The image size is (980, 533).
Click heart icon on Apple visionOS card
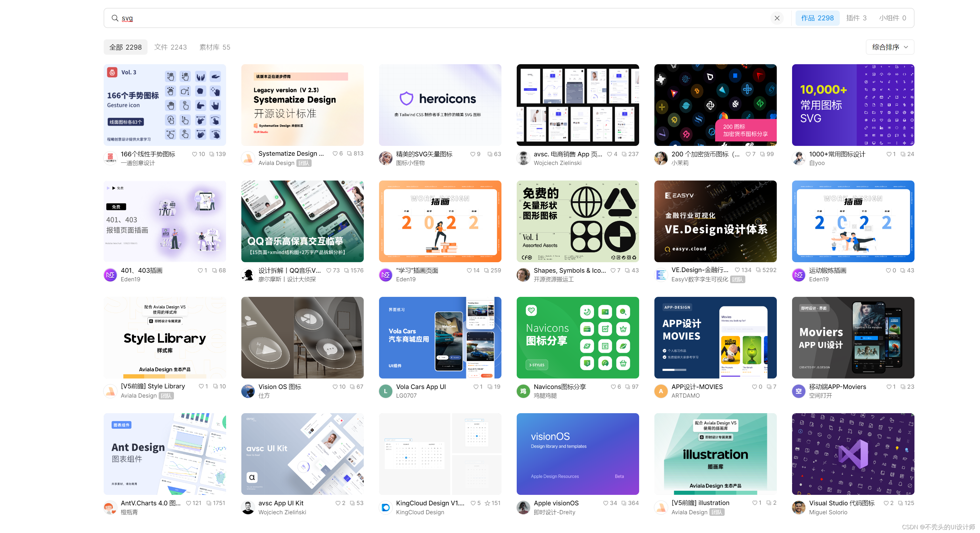pyautogui.click(x=606, y=503)
